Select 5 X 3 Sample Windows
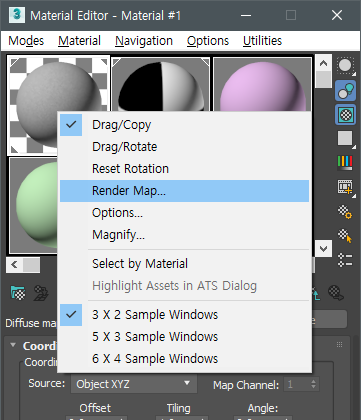This screenshot has height=420, width=361. 184,337
